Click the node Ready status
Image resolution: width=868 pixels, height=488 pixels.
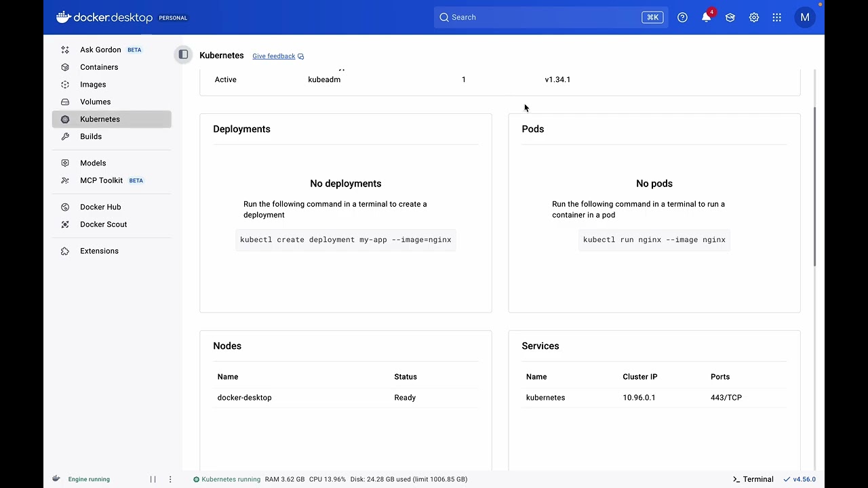(405, 398)
